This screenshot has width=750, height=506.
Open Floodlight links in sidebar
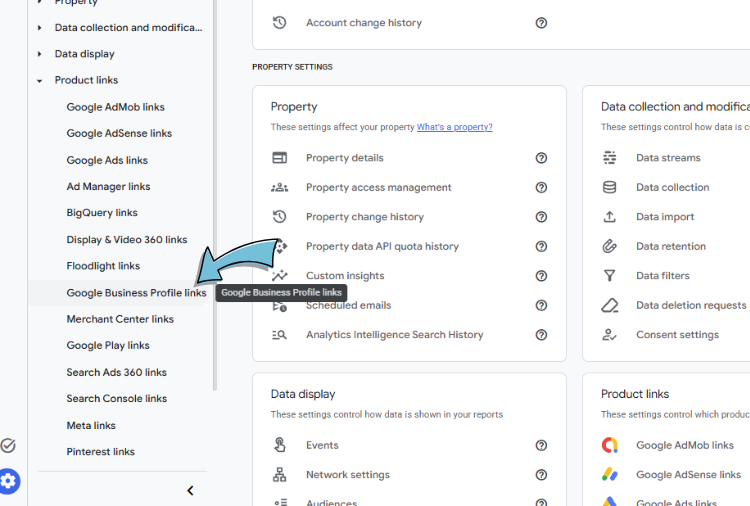103,266
